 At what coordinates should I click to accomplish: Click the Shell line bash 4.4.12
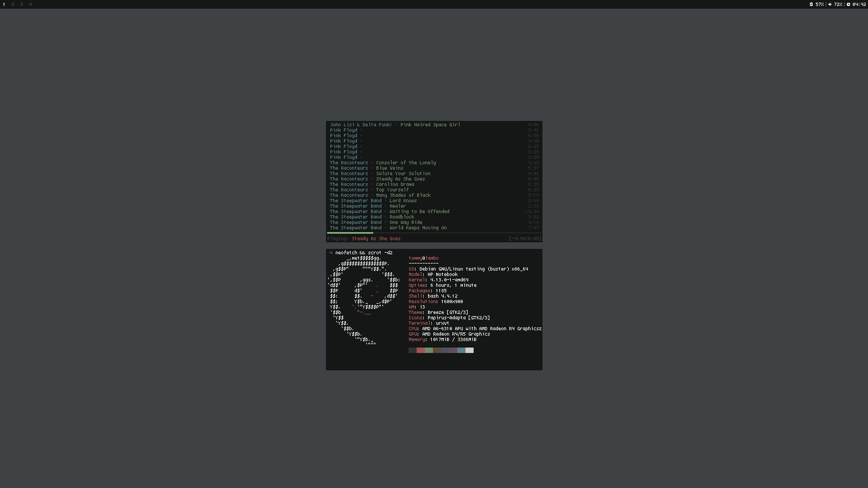pos(433,296)
